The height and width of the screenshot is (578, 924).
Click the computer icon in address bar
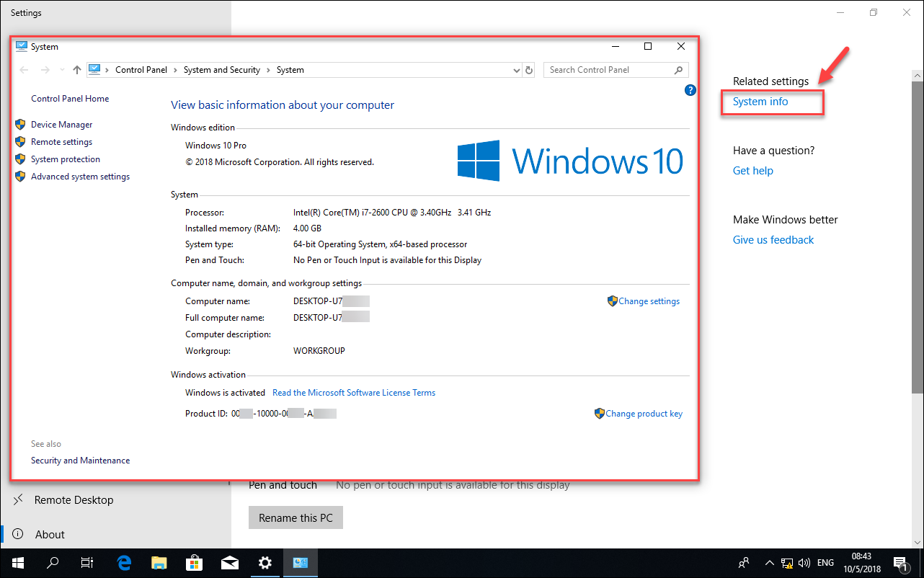tap(94, 70)
